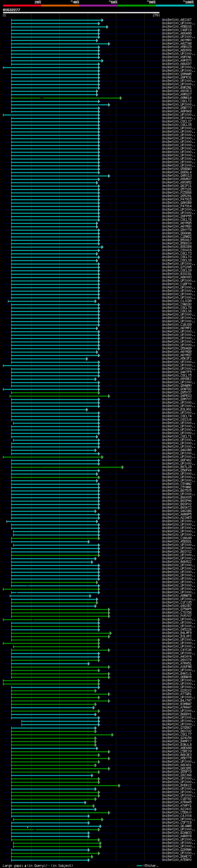Select hit label UniRef100_P47914
This screenshot has width=197, height=868.
[177, 206]
